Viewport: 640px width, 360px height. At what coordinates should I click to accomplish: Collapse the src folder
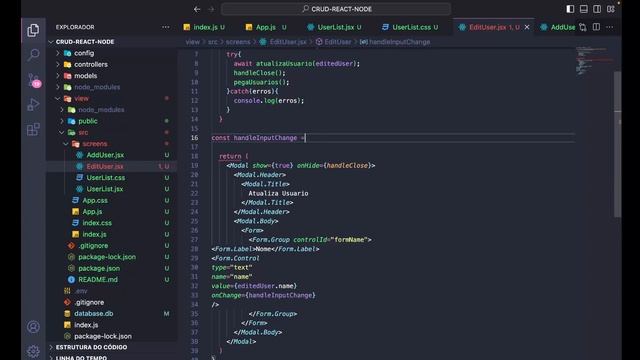83,132
